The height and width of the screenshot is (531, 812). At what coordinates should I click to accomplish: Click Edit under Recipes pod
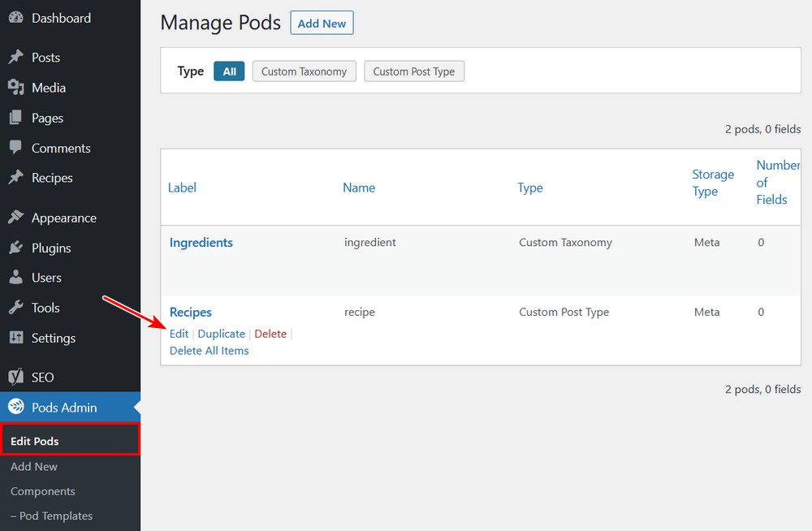click(179, 334)
